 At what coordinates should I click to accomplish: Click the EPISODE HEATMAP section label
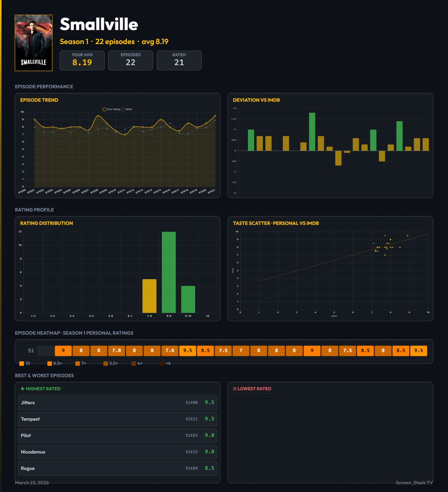pyautogui.click(x=74, y=333)
